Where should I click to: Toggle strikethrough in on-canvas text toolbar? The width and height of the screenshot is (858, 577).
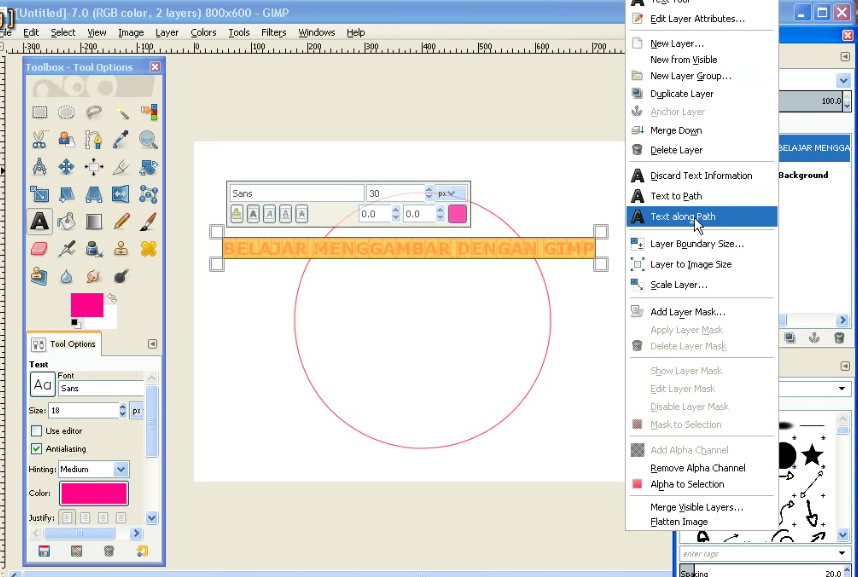point(302,214)
